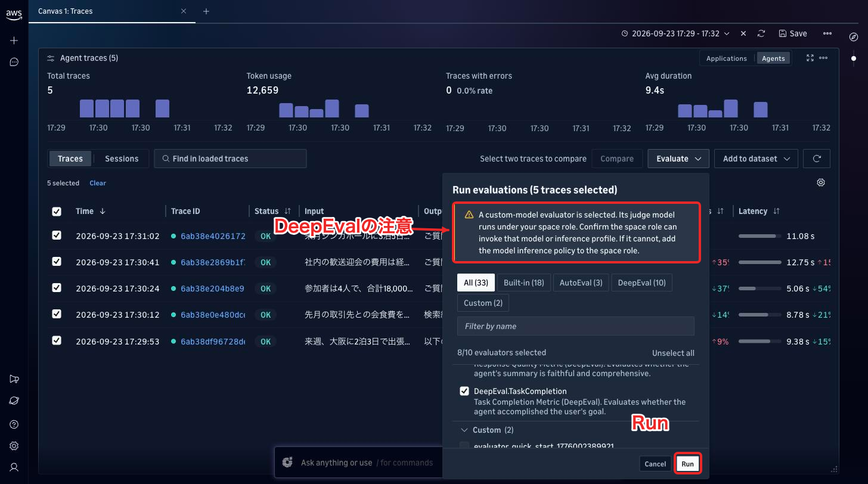Sort by Latency column

coord(776,211)
